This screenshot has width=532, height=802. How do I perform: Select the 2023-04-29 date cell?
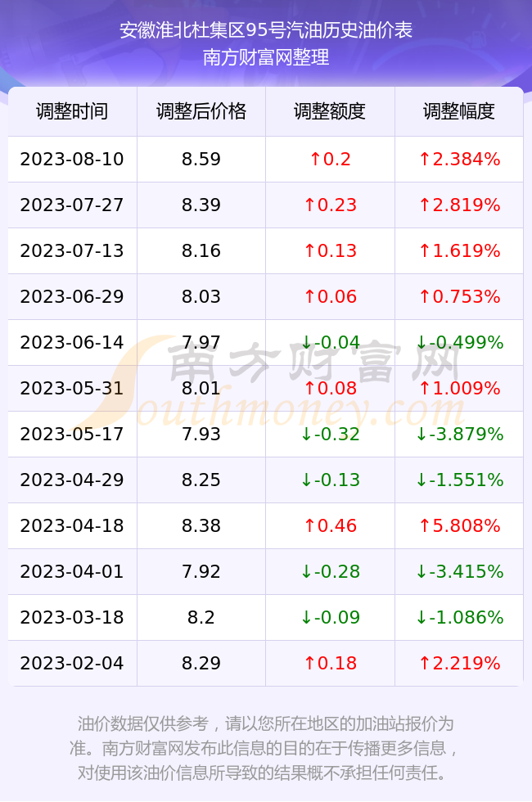72,480
